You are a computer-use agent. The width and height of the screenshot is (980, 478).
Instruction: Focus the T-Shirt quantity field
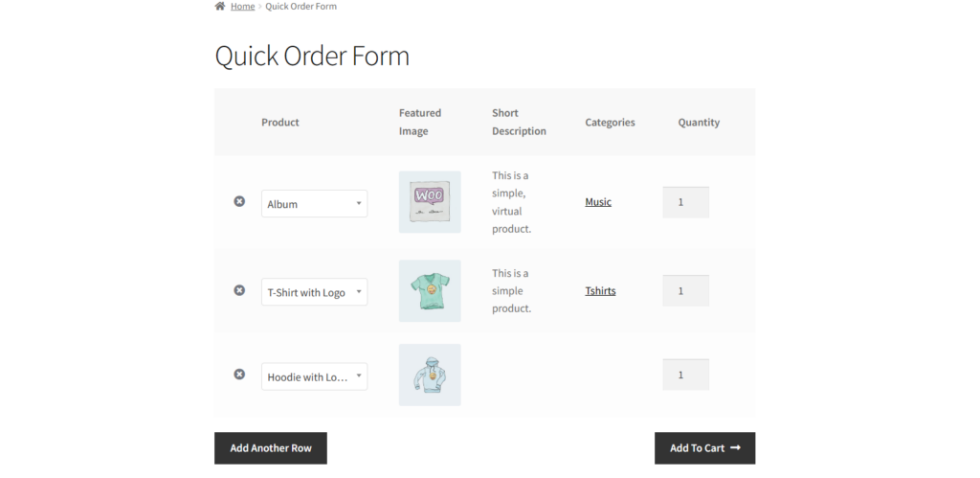tap(685, 291)
